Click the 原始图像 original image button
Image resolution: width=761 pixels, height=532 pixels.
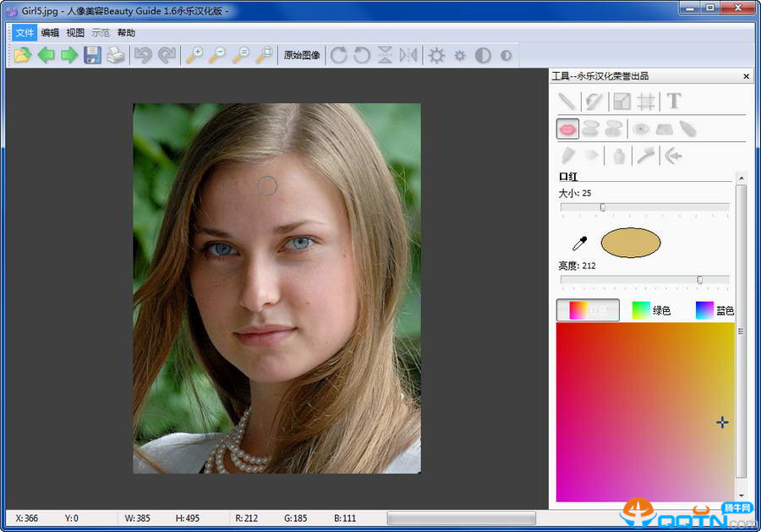pos(302,56)
